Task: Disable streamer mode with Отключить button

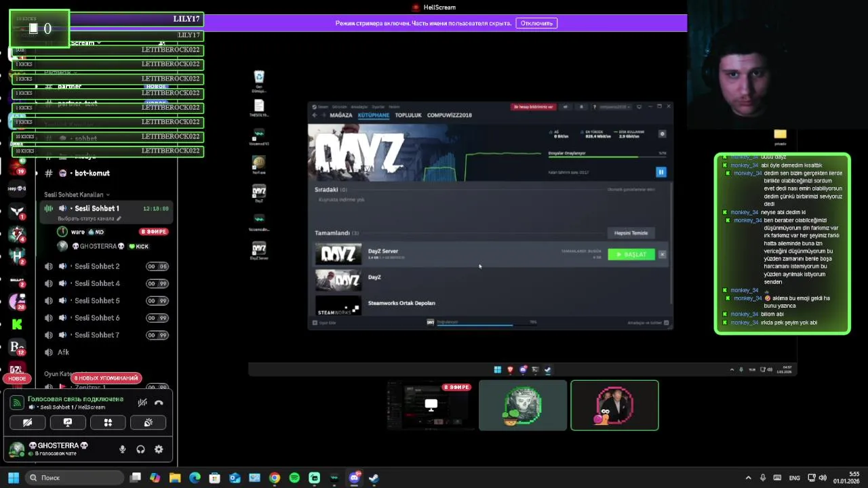Action: pyautogui.click(x=536, y=23)
